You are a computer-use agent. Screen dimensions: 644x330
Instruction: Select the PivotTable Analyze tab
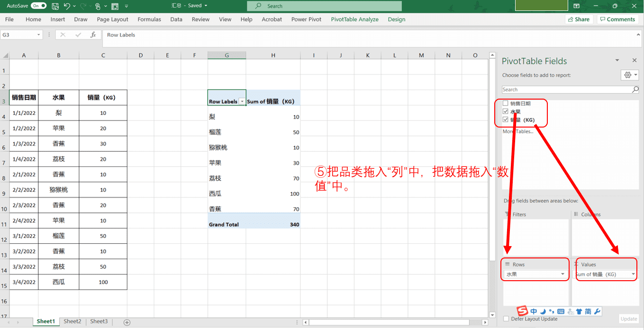tap(354, 19)
